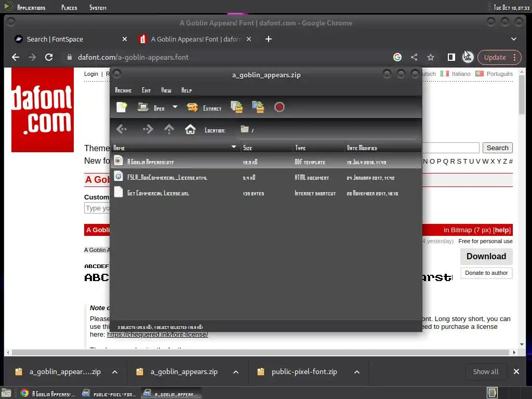
Task: Click the URL shortcut file icon
Action: pyautogui.click(x=118, y=192)
